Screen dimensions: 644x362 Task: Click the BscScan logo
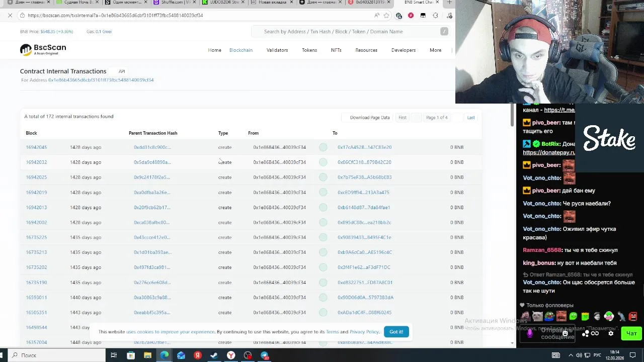43,49
